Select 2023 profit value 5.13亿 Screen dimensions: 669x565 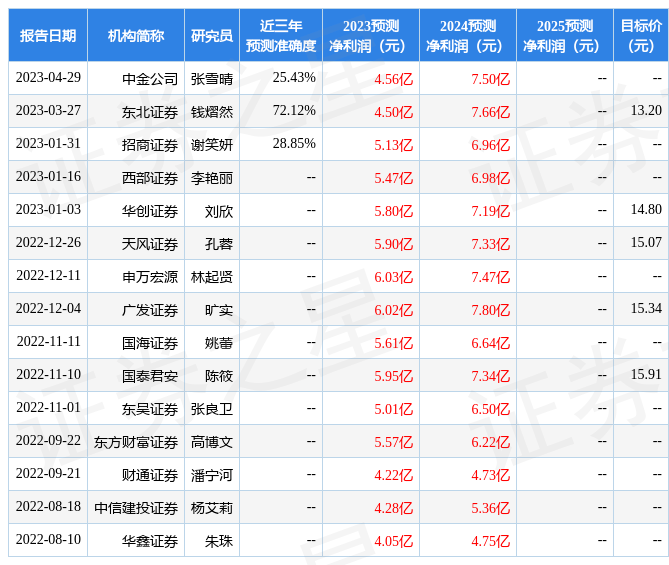coord(393,145)
